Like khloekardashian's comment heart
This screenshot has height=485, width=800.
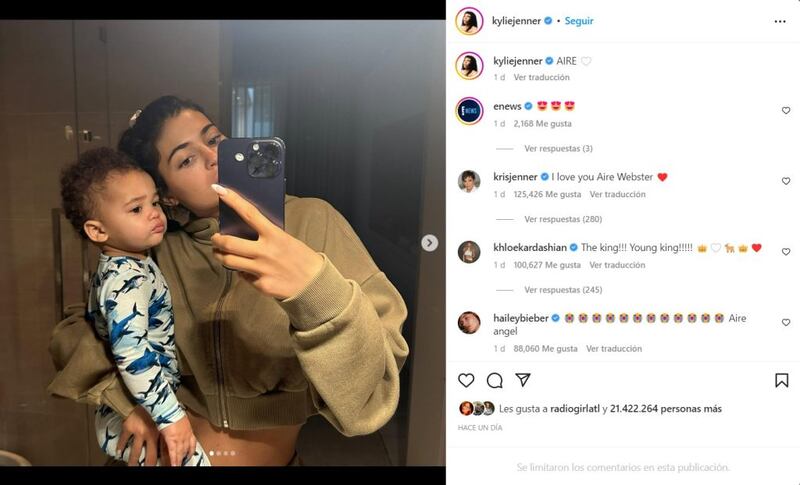pos(786,252)
